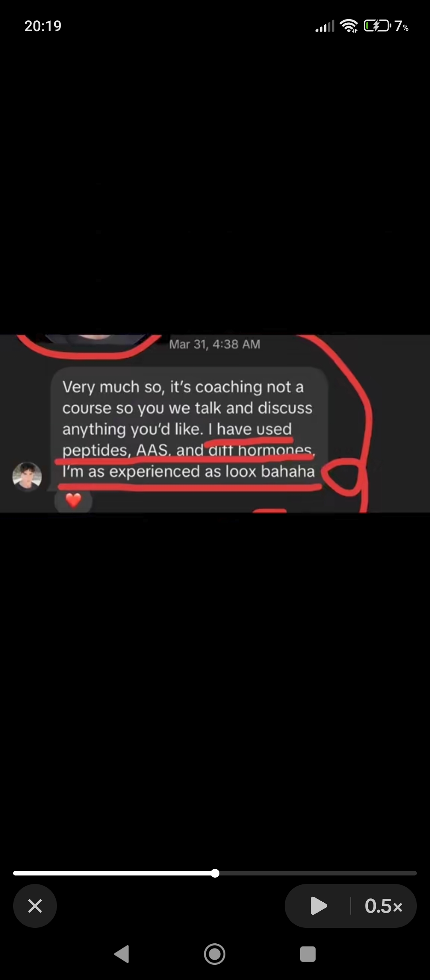Tap the "Mar 31, 4:38 AM" timestamp
430x980 pixels.
[215, 344]
